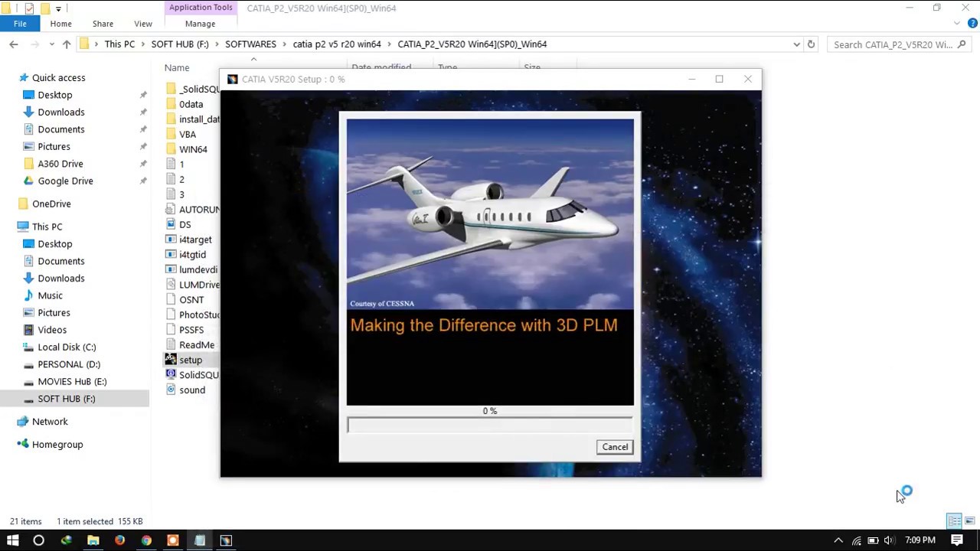Screen dimensions: 980x551
Task: Open Videos under This PC
Action: (52, 330)
